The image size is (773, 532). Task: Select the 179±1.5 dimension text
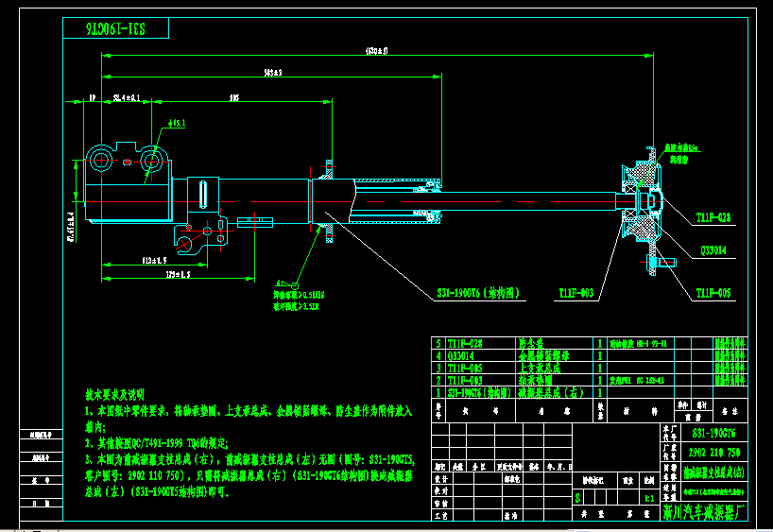(177, 275)
